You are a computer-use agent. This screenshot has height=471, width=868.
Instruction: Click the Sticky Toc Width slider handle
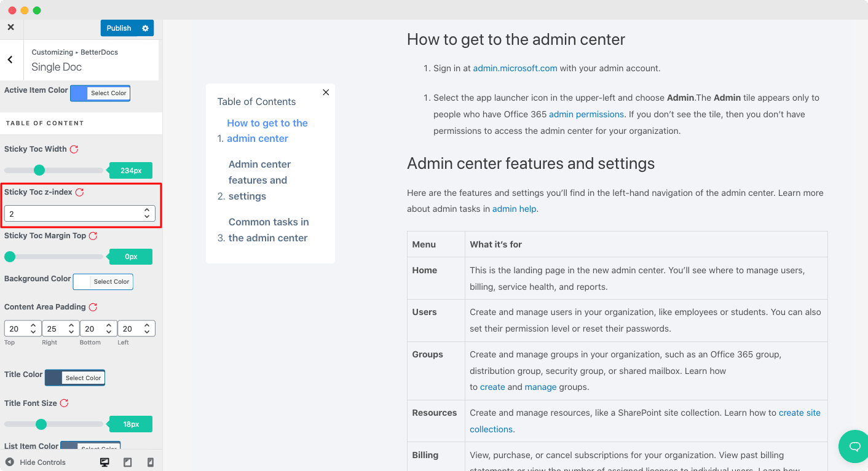39,170
